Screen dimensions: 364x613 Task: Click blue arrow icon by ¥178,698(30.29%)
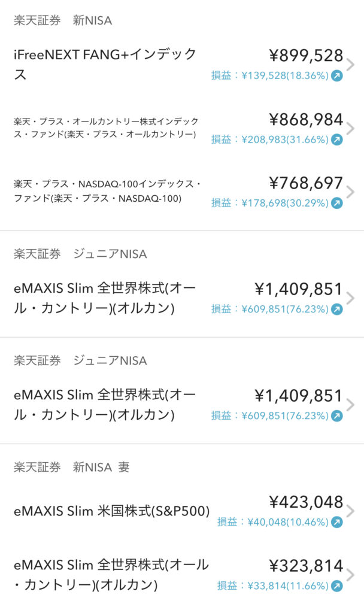pyautogui.click(x=337, y=203)
